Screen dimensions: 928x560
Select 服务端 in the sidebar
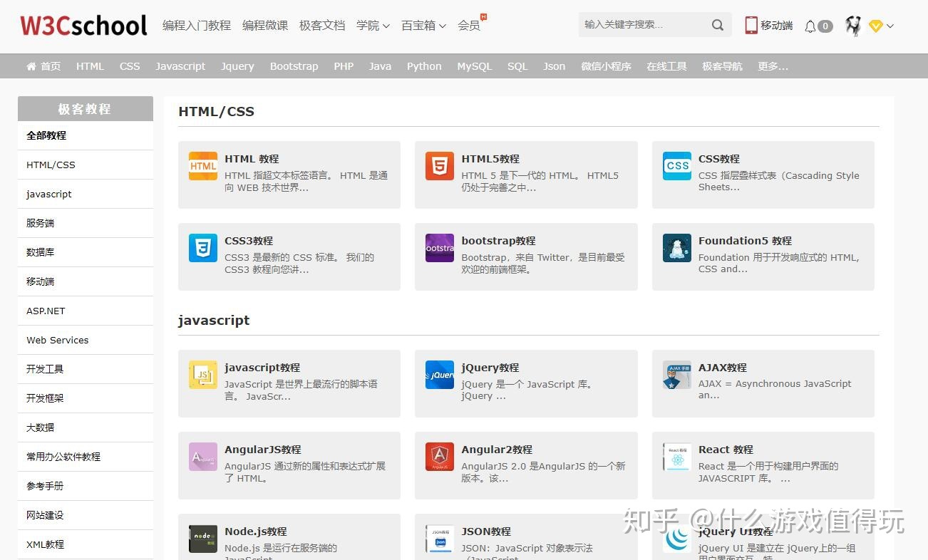(86, 223)
